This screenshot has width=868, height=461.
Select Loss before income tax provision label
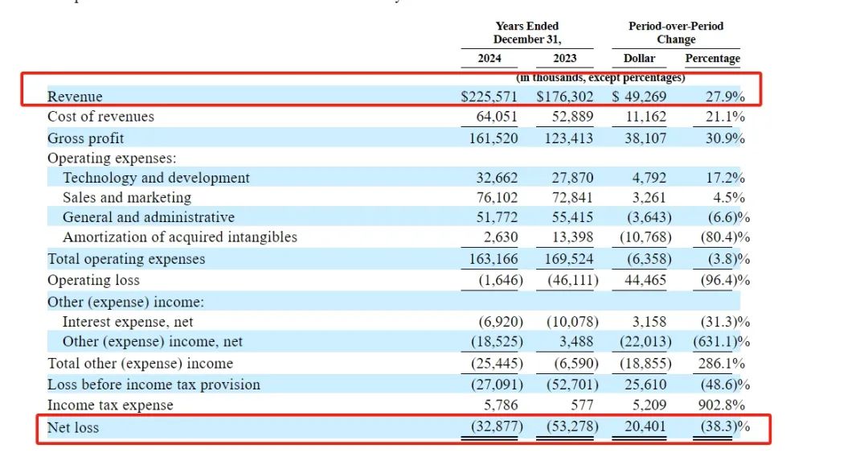(x=154, y=384)
